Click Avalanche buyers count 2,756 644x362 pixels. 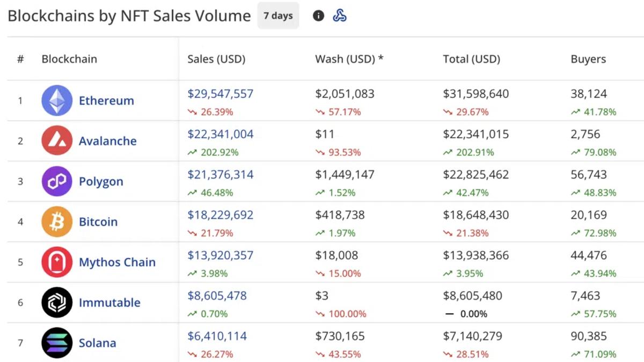[586, 134]
